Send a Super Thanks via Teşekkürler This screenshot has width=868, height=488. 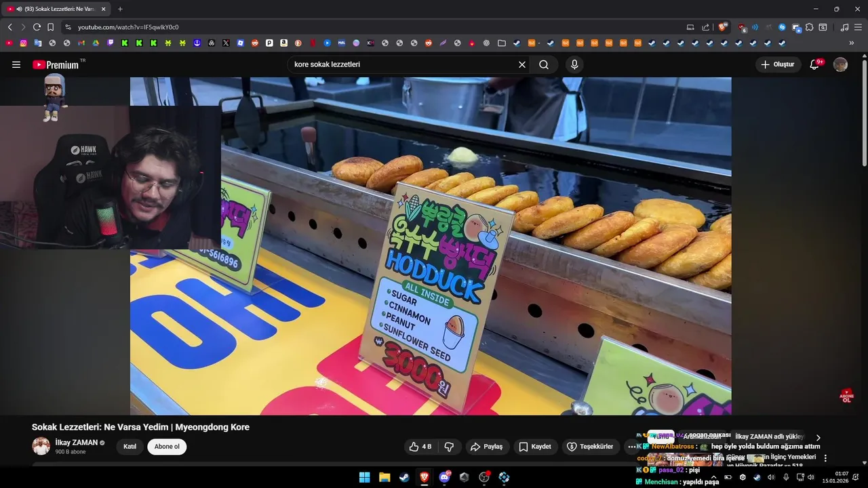point(590,447)
